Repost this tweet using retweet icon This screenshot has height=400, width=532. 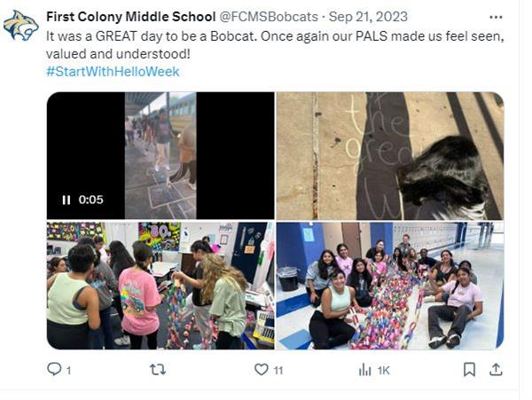158,370
